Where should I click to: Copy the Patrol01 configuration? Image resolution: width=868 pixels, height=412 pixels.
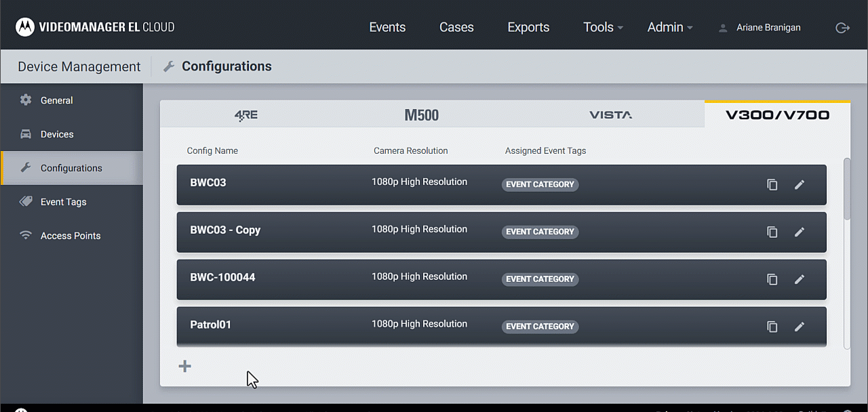pos(772,327)
